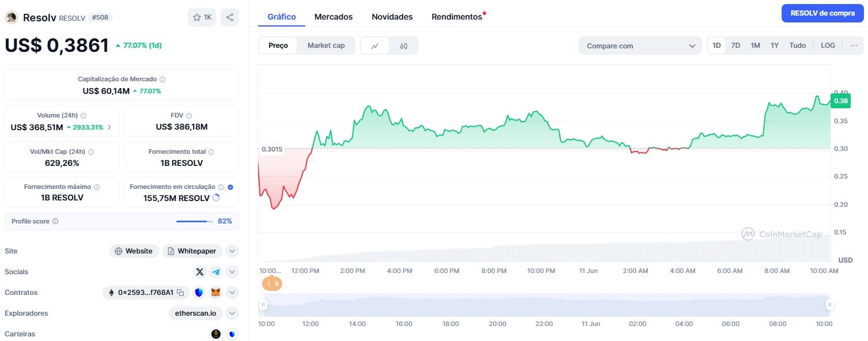868x341 pixels.
Task: Open the X (Twitter) social icon
Action: click(x=200, y=272)
